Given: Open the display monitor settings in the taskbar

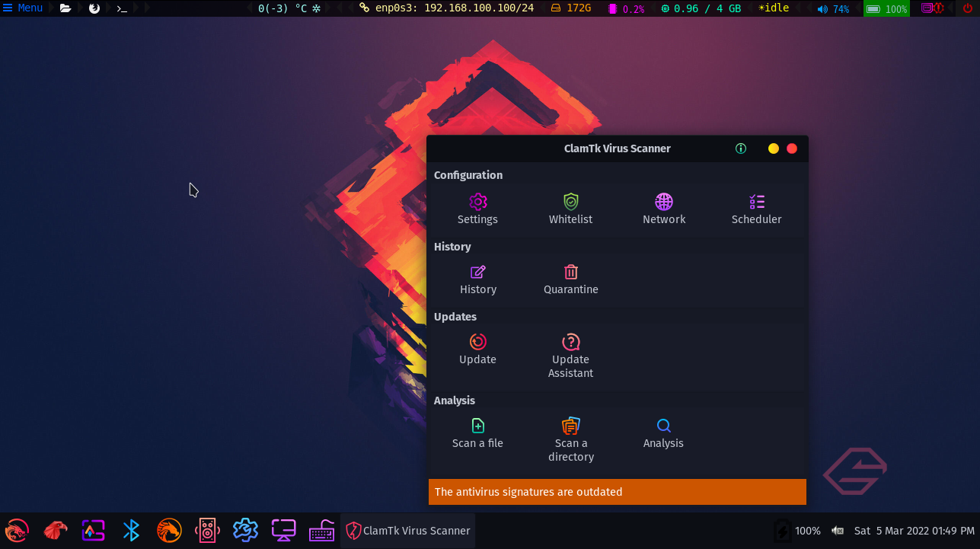Looking at the screenshot, I should (283, 530).
